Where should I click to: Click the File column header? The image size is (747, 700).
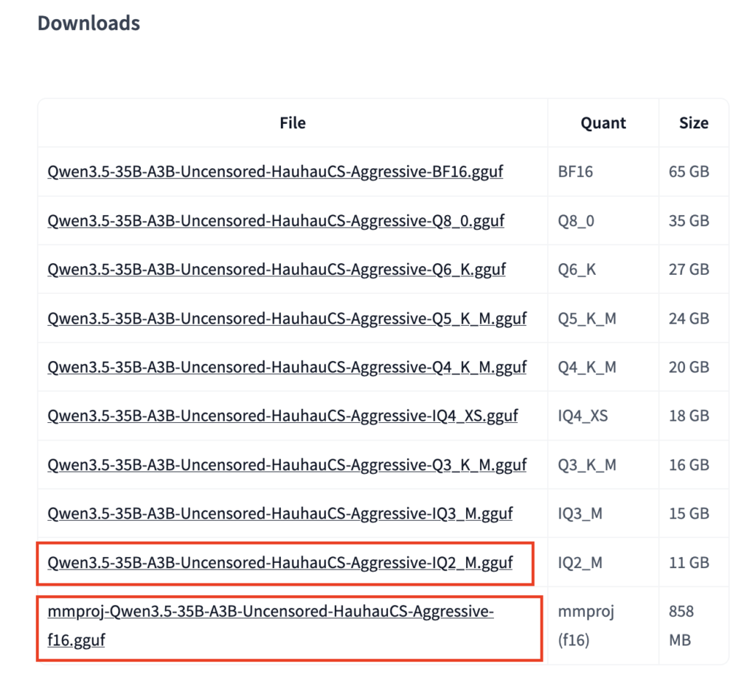click(x=293, y=123)
